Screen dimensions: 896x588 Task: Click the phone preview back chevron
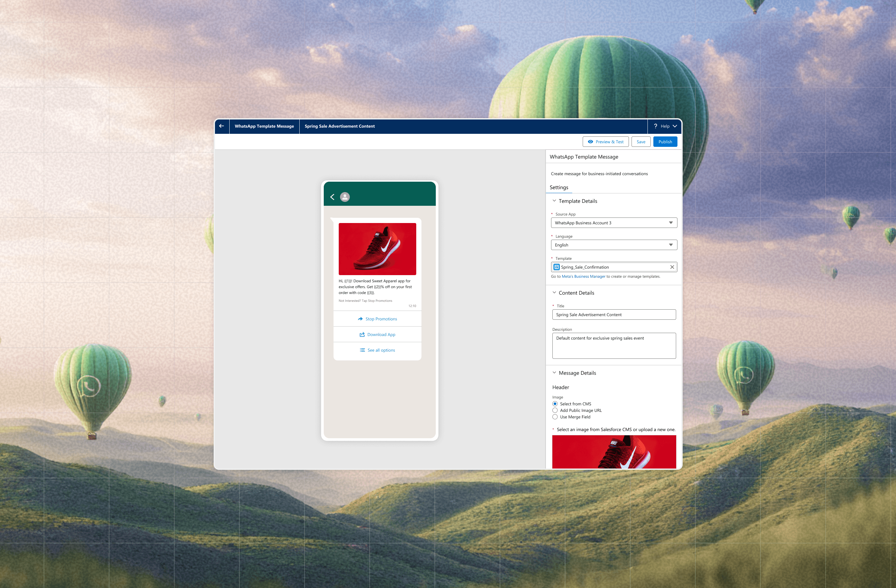coord(333,197)
